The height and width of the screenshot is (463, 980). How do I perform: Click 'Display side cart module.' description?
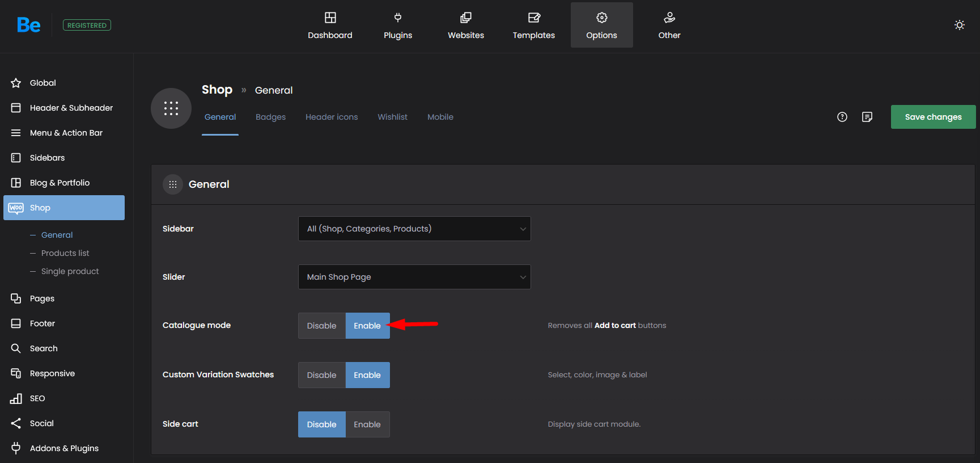click(594, 424)
